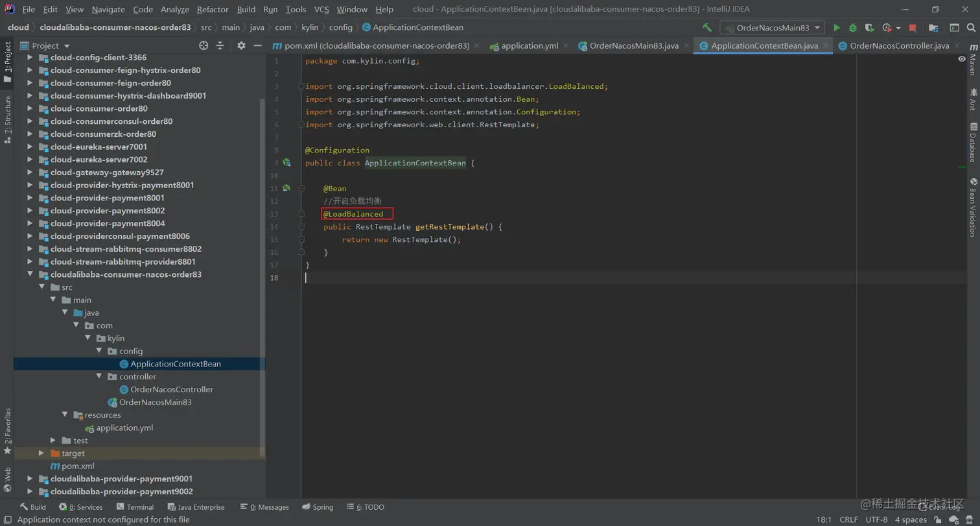Open the Favorites tool window stripe
The width and height of the screenshot is (980, 526).
tap(7, 431)
